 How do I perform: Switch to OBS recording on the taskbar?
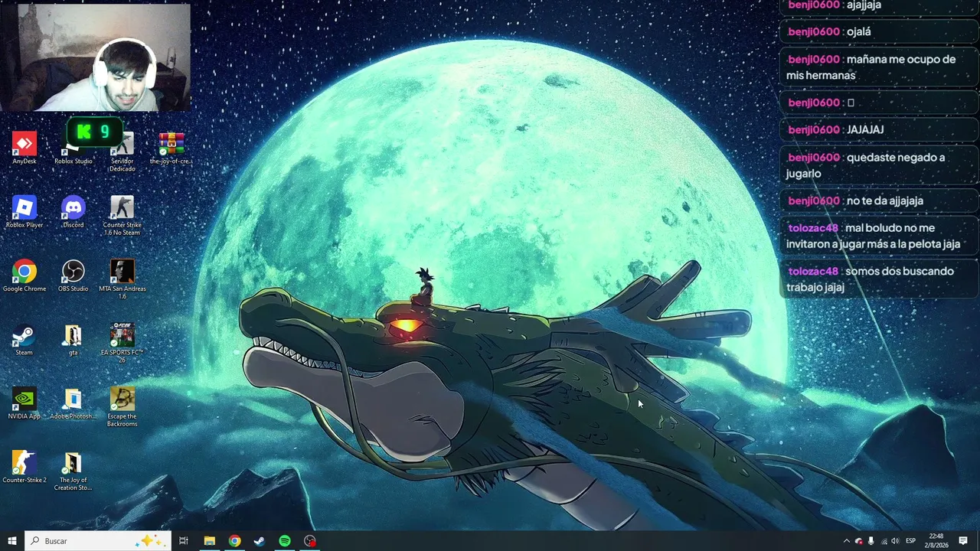pyautogui.click(x=310, y=541)
